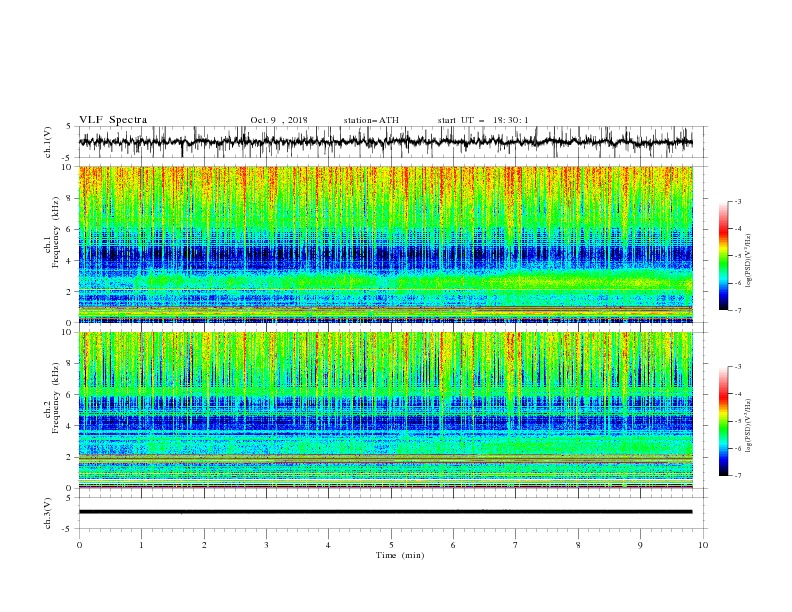Screen dimensions: 792x612
Task: Click the time axis tick label '8'
Action: coord(578,545)
